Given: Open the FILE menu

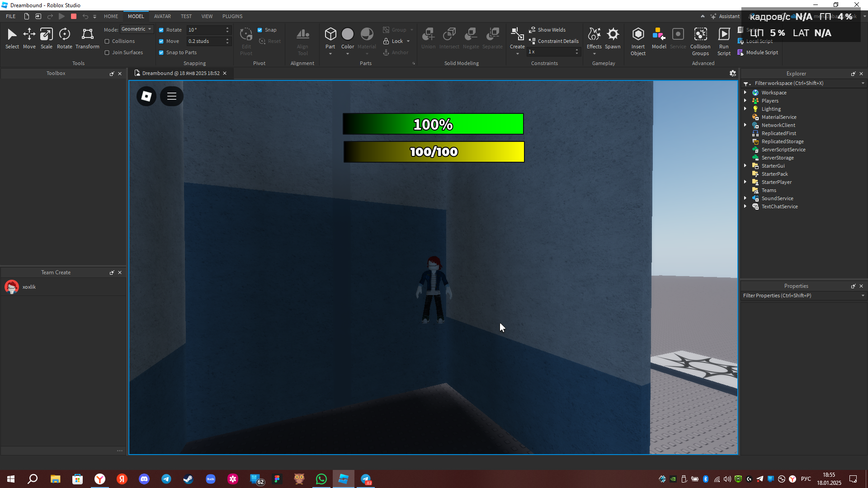Looking at the screenshot, I should tap(11, 16).
